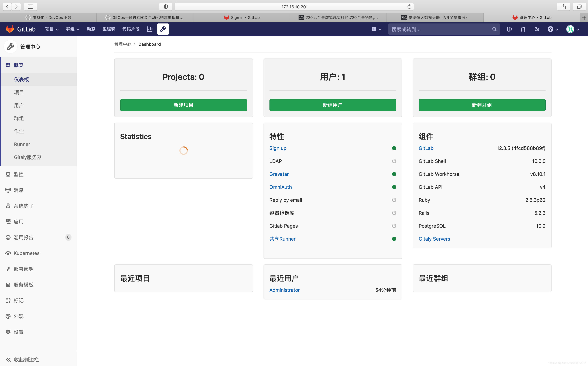Viewport: 588px width, 366px height.
Task: Click the GitLab fox logo
Action: click(10, 29)
